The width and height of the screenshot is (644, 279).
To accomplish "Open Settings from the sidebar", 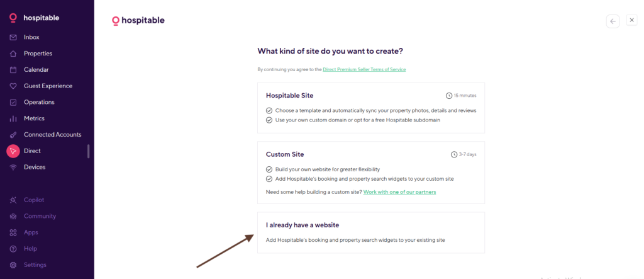I will [x=35, y=265].
